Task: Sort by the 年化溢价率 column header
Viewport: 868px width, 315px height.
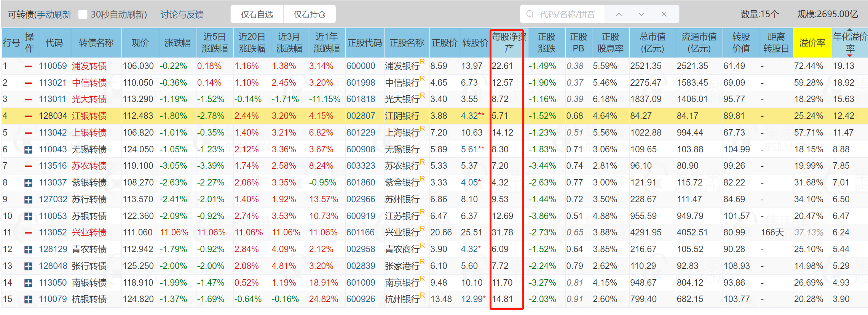Action: click(x=850, y=43)
